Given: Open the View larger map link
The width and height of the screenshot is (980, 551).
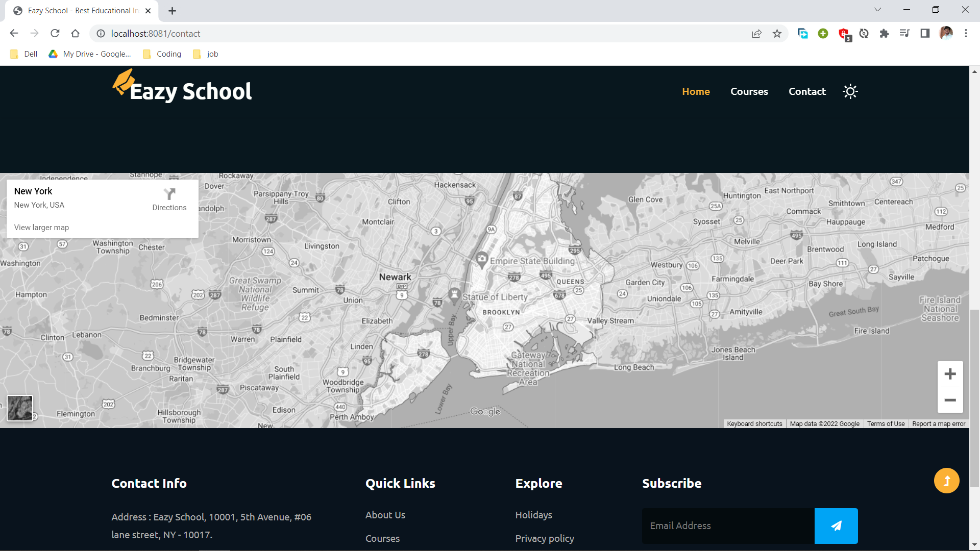Looking at the screenshot, I should pos(41,228).
